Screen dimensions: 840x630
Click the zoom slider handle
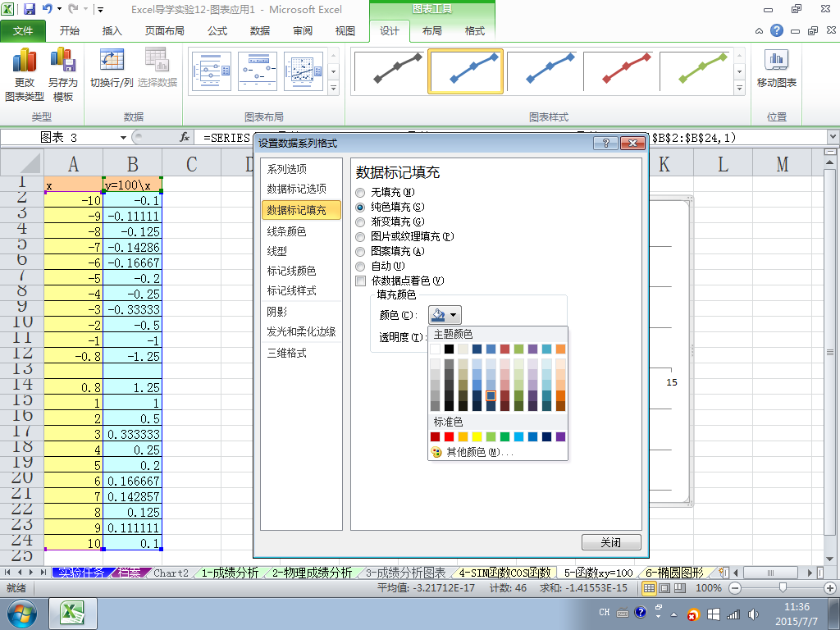point(783,588)
